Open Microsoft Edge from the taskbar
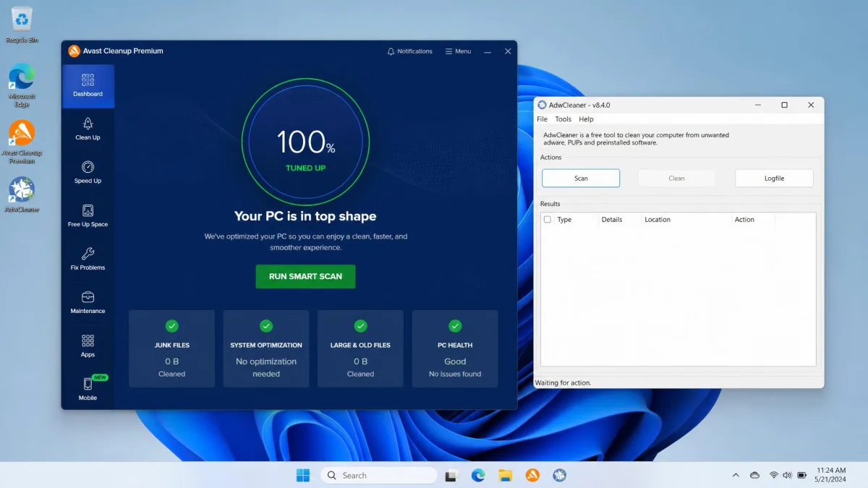 point(478,475)
